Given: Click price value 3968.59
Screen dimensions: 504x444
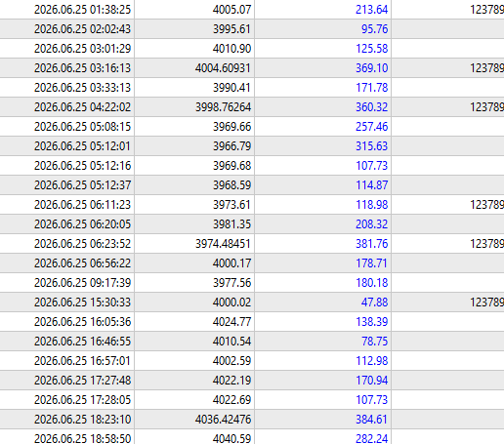Looking at the screenshot, I should click(x=231, y=185).
